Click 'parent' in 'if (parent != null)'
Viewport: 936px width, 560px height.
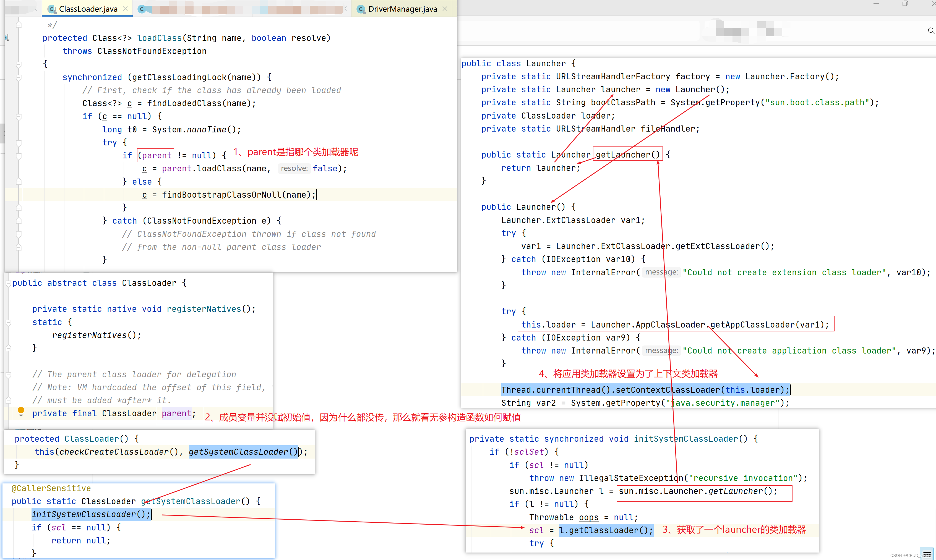point(157,155)
